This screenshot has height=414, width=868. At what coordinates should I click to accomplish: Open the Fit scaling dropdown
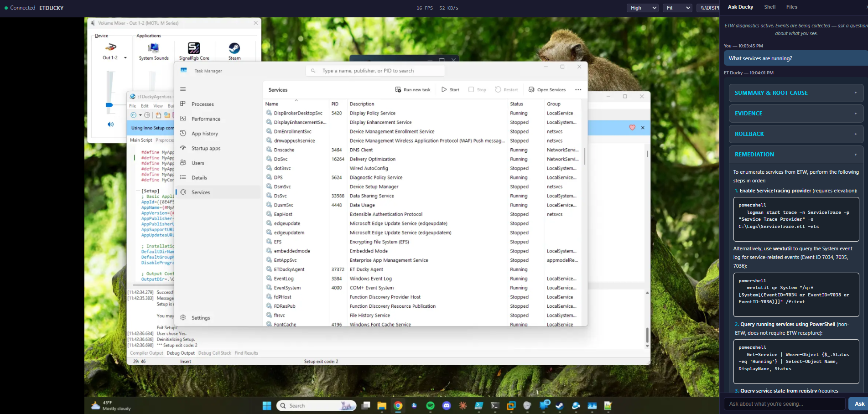pyautogui.click(x=677, y=8)
